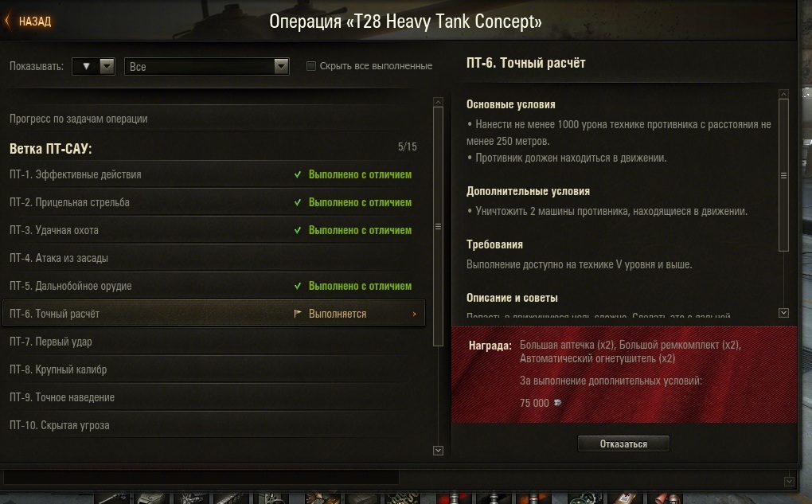This screenshot has height=504, width=812.
Task: Toggle Скрыть все выполненные checkbox
Action: point(311,66)
